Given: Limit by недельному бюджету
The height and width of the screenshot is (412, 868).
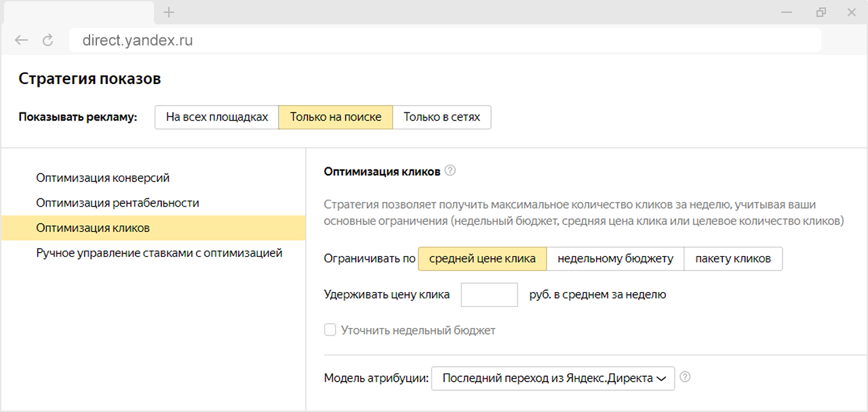Looking at the screenshot, I should (x=615, y=258).
